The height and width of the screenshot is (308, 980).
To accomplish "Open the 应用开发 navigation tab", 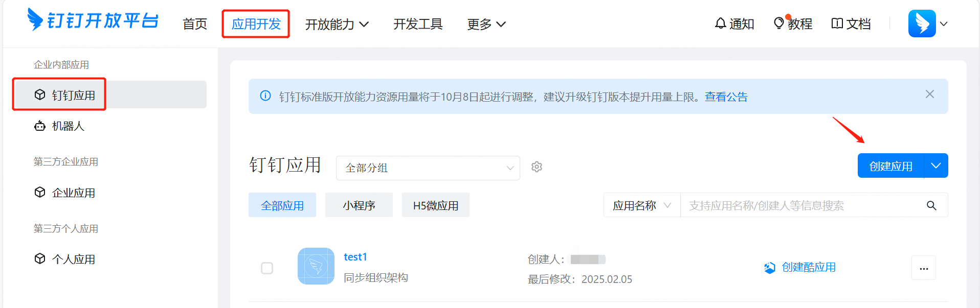I will point(256,24).
